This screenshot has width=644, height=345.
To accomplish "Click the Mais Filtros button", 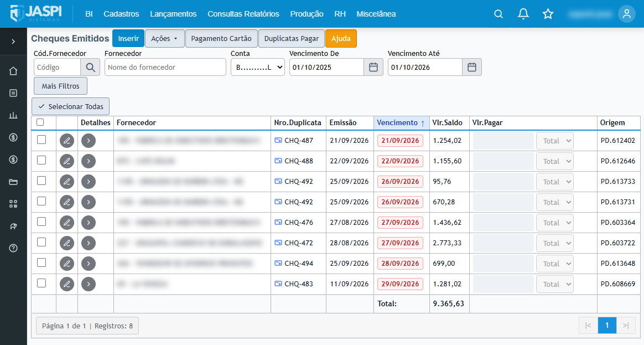I will [60, 86].
